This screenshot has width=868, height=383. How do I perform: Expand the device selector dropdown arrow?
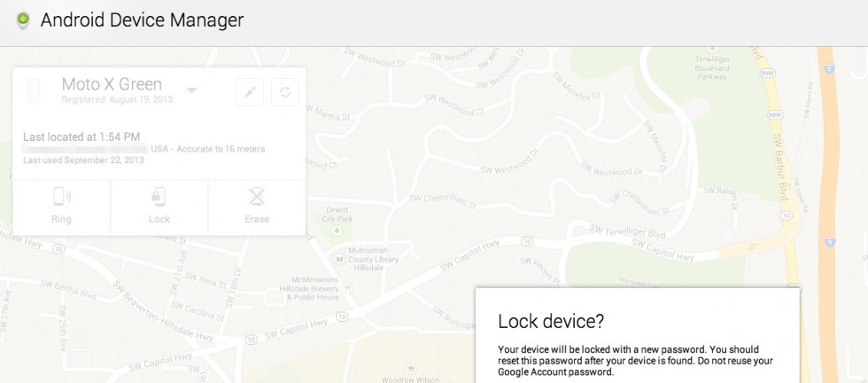point(191,90)
